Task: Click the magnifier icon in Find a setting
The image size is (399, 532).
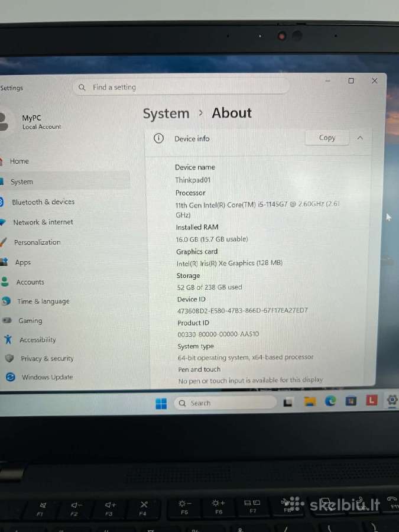Action: [x=82, y=87]
